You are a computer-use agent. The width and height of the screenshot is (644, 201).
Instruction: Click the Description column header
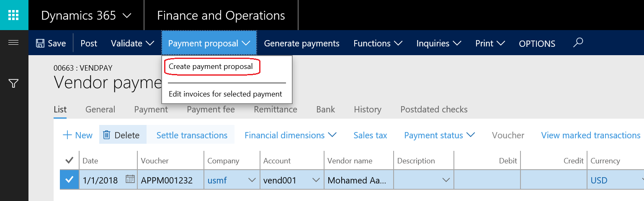click(416, 161)
